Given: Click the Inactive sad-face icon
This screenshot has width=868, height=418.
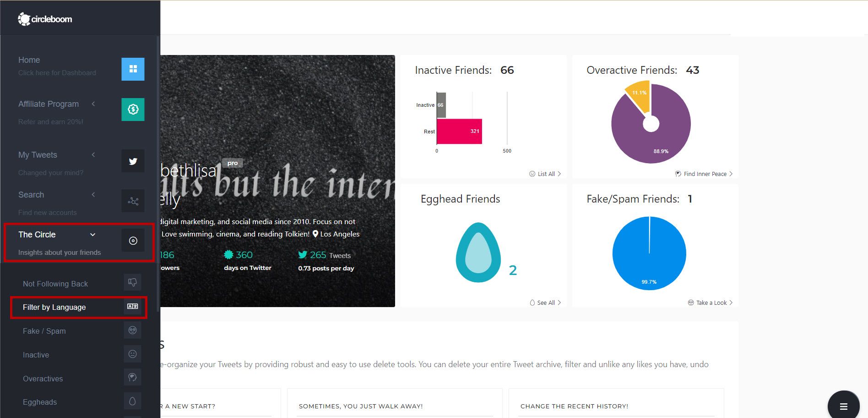Looking at the screenshot, I should coord(132,353).
